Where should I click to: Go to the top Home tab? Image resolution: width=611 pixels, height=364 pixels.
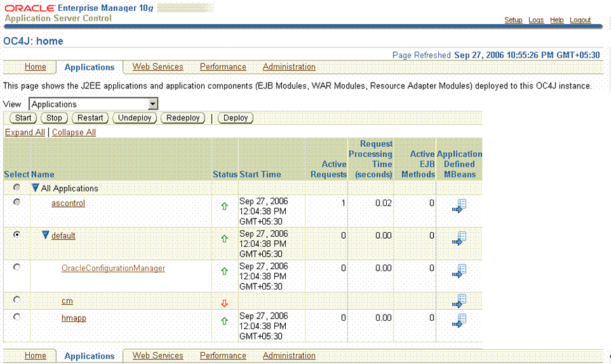35,67
